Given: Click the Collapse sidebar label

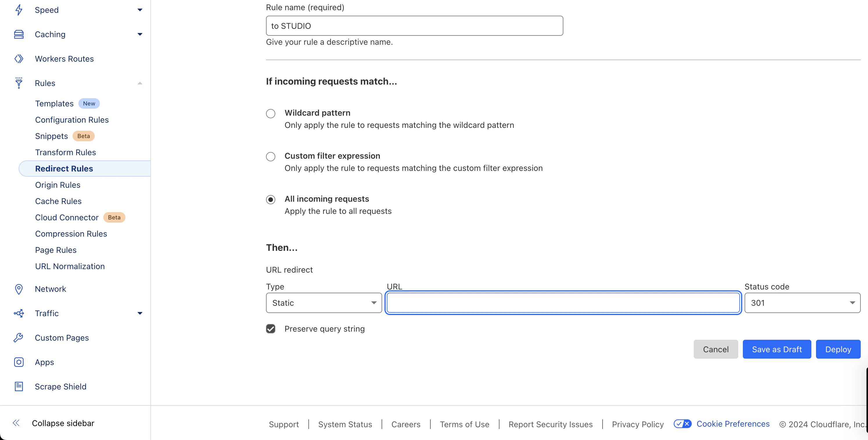Looking at the screenshot, I should pyautogui.click(x=63, y=423).
